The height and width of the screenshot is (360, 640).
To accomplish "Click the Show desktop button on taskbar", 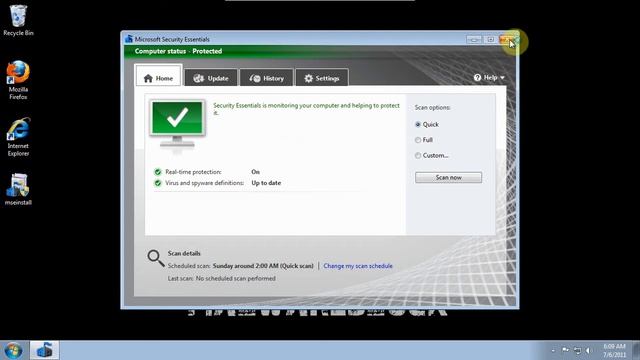I will (x=636, y=351).
